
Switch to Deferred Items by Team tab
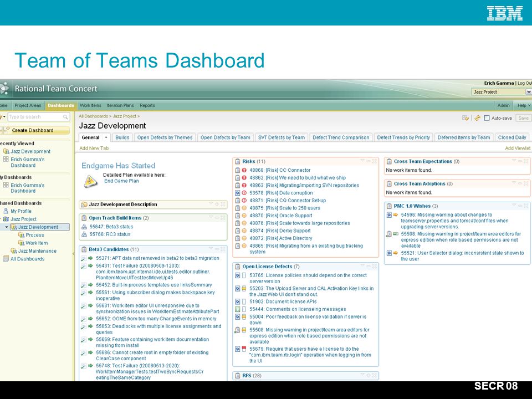pos(464,137)
